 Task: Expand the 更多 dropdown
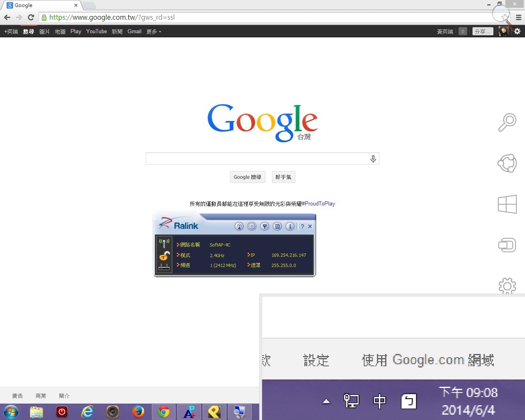(154, 32)
